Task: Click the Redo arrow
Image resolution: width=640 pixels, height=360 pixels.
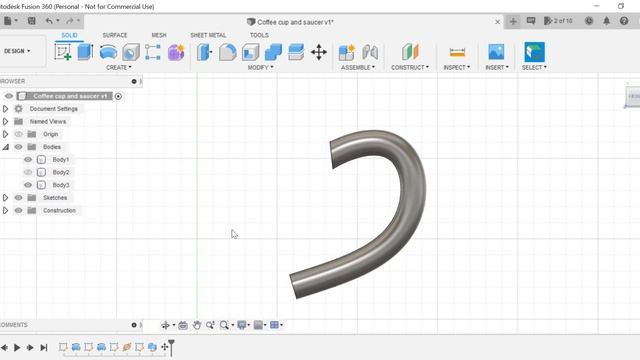Action: [70, 21]
